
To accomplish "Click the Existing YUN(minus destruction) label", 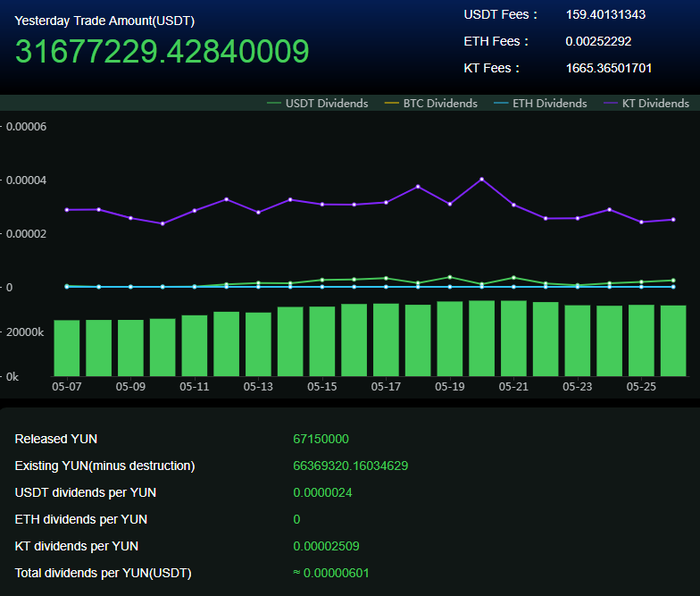I will (x=104, y=466).
